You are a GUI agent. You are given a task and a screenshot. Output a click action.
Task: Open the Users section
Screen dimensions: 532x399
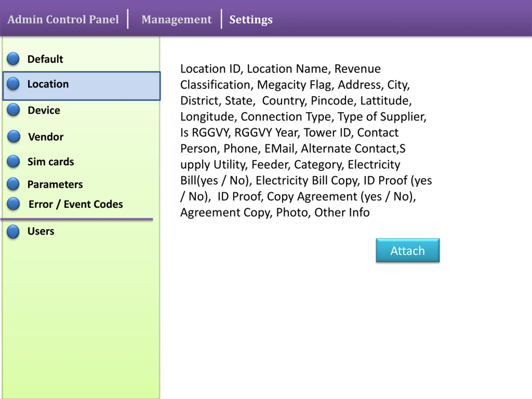coord(41,231)
